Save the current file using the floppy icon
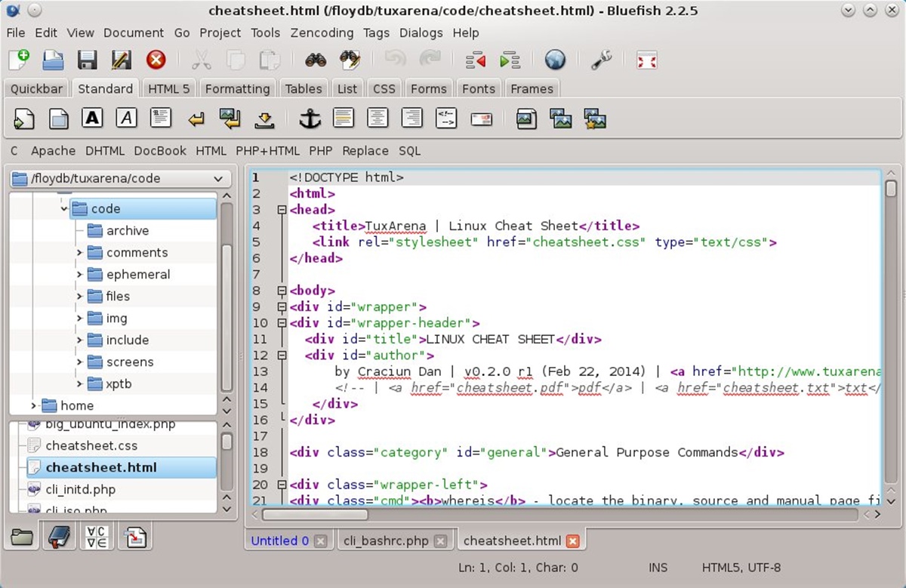This screenshot has height=588, width=906. [x=87, y=60]
